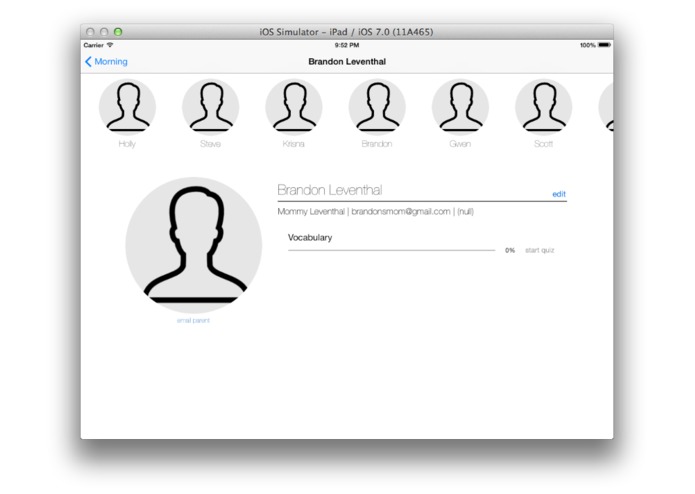The image size is (695, 494).
Task: Select Brandon's small avatar in row
Action: tap(377, 107)
